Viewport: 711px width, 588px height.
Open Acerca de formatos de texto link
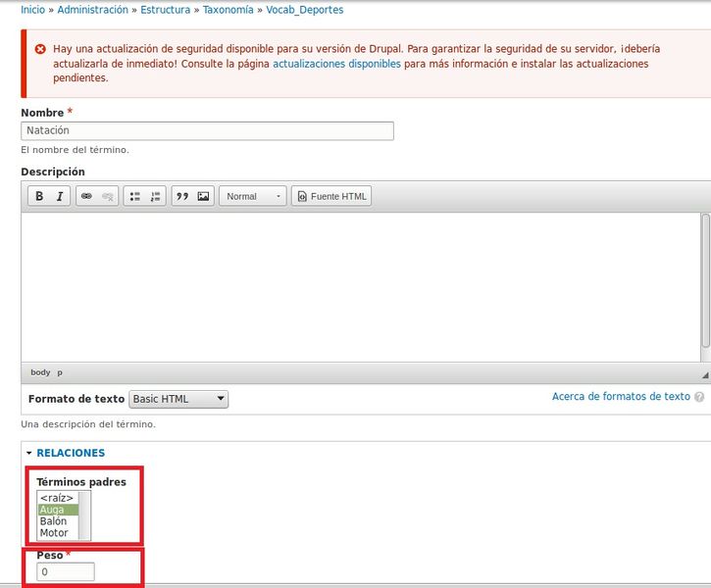[x=621, y=396]
